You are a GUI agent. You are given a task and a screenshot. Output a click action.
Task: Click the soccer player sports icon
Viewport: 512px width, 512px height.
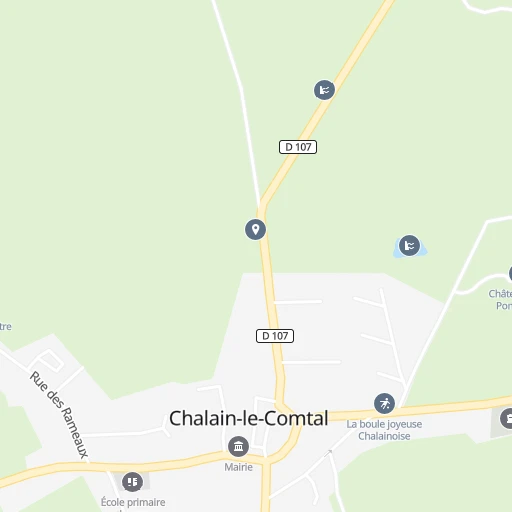pos(384,403)
